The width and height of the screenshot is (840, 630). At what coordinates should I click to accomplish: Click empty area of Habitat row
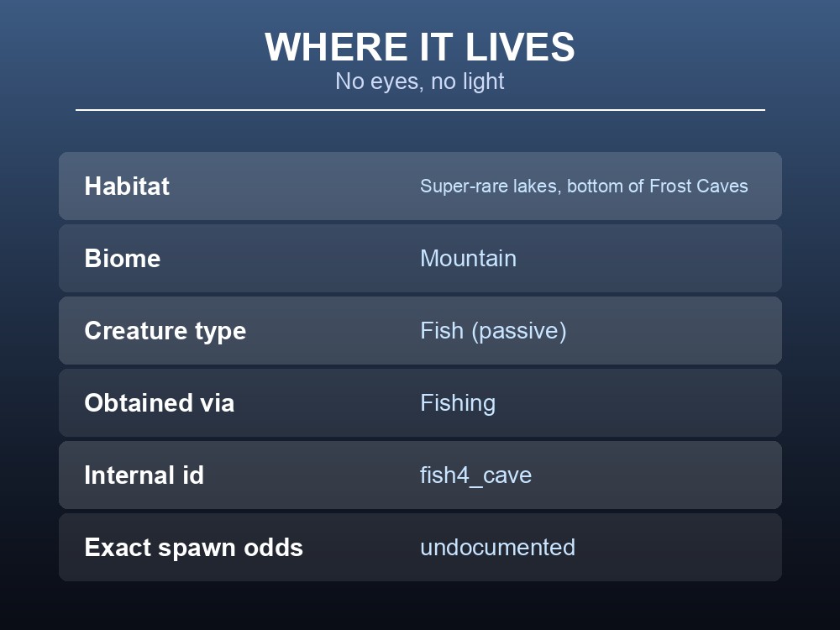(x=295, y=186)
